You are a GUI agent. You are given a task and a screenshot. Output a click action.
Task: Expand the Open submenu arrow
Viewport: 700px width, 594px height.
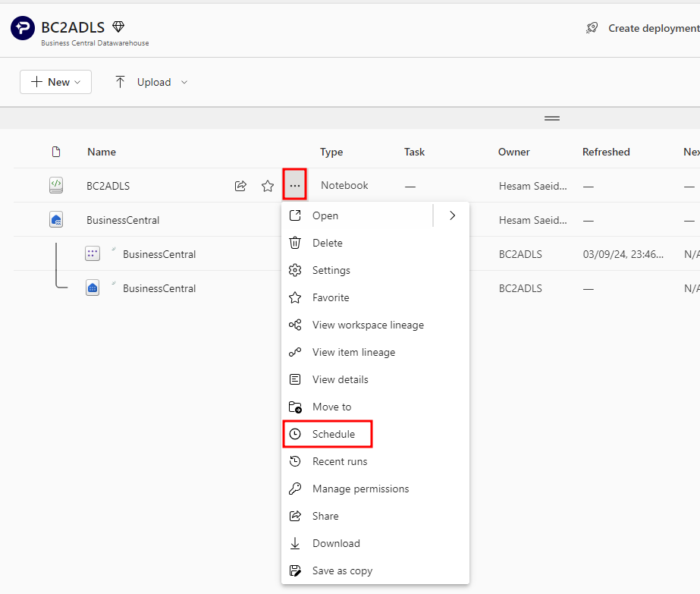coord(452,215)
